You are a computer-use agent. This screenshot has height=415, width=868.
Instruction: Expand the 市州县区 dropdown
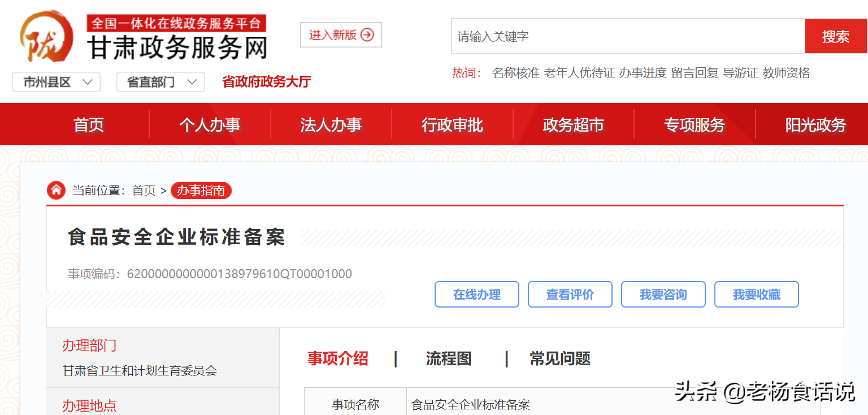(57, 83)
